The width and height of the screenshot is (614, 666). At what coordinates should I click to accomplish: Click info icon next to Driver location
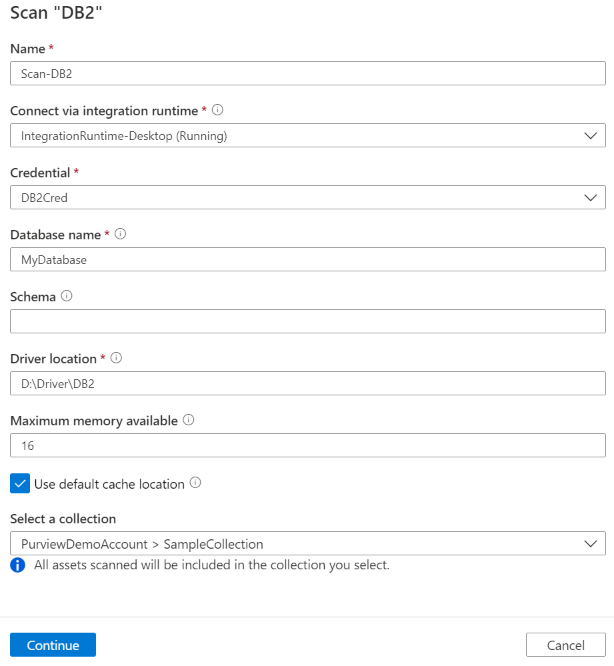coord(116,358)
